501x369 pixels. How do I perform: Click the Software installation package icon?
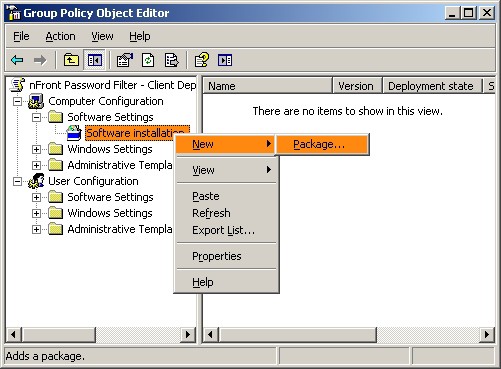74,133
